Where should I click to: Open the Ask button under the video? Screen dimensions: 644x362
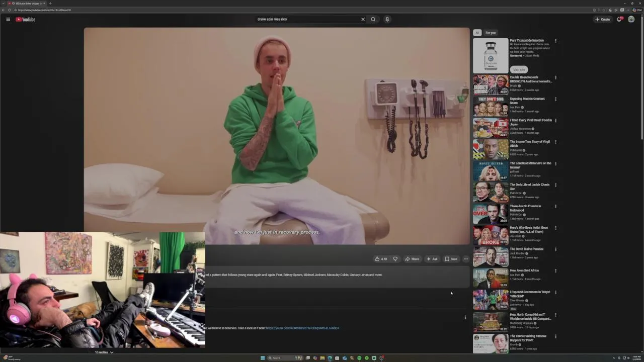432,259
